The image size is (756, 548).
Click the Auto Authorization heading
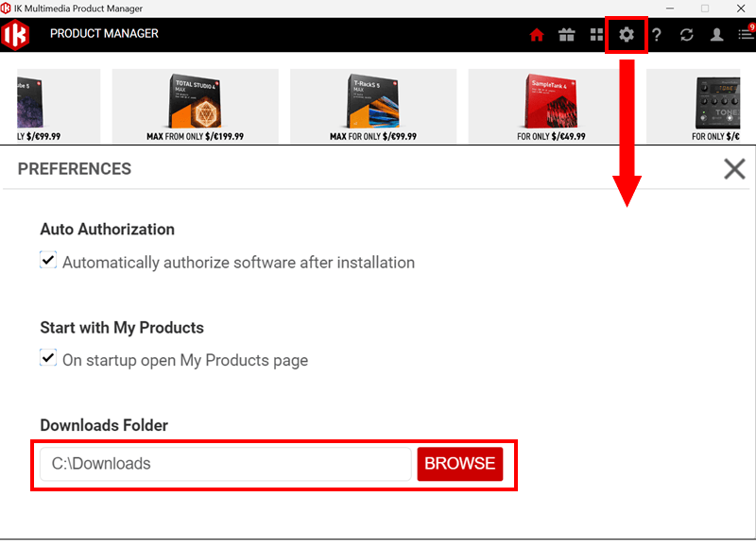tap(107, 230)
